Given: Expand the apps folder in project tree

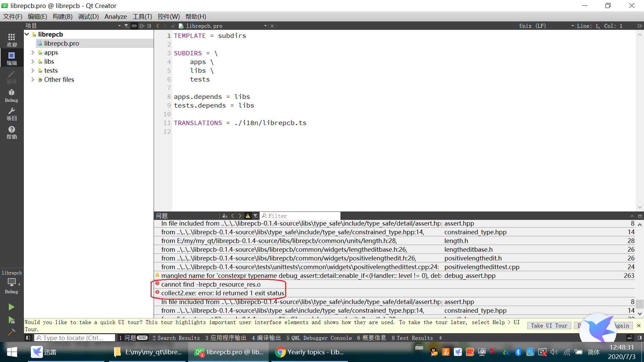Looking at the screenshot, I should [x=33, y=53].
